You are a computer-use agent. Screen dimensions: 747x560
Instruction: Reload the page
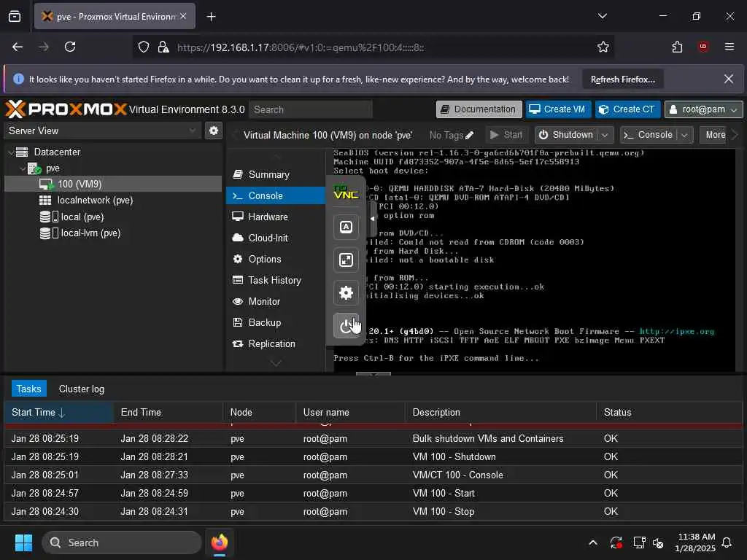click(70, 47)
